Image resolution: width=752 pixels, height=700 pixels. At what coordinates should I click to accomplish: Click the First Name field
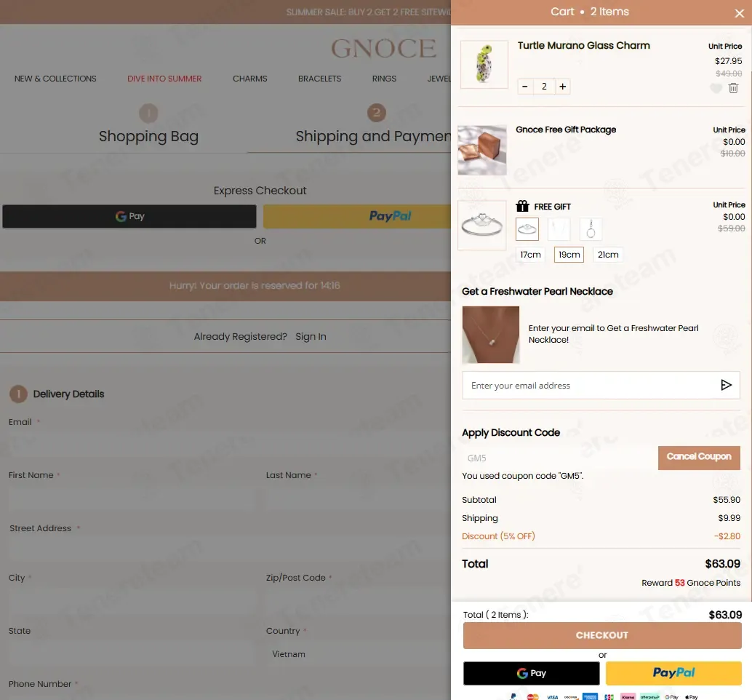pyautogui.click(x=132, y=499)
